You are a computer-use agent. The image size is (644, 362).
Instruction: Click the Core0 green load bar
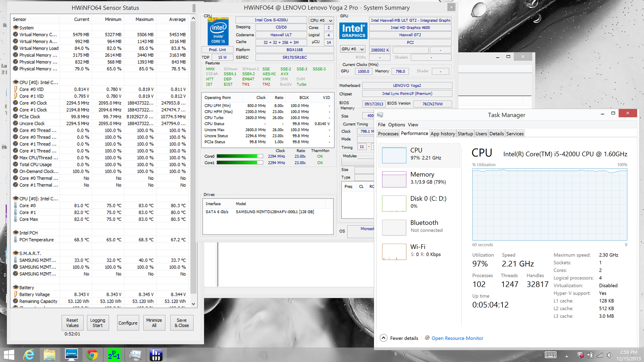click(239, 156)
